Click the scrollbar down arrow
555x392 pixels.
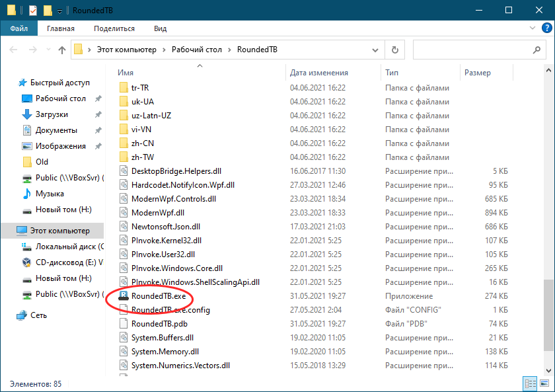[x=548, y=371]
